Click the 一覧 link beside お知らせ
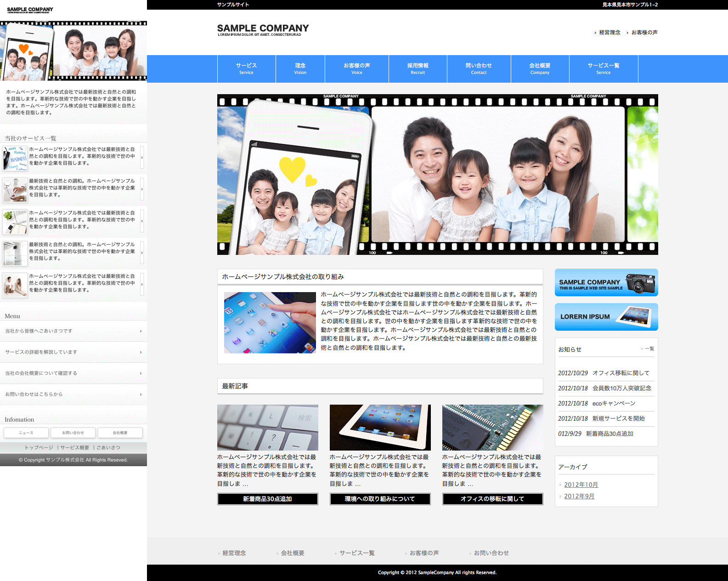The width and height of the screenshot is (728, 581). 649,349
